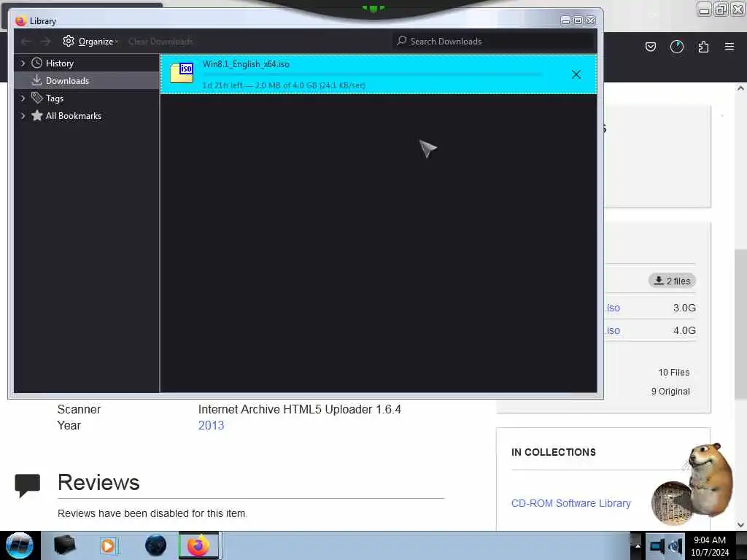Expand the All Bookmarks tree node
Screen dimensions: 747x560
(x=23, y=116)
